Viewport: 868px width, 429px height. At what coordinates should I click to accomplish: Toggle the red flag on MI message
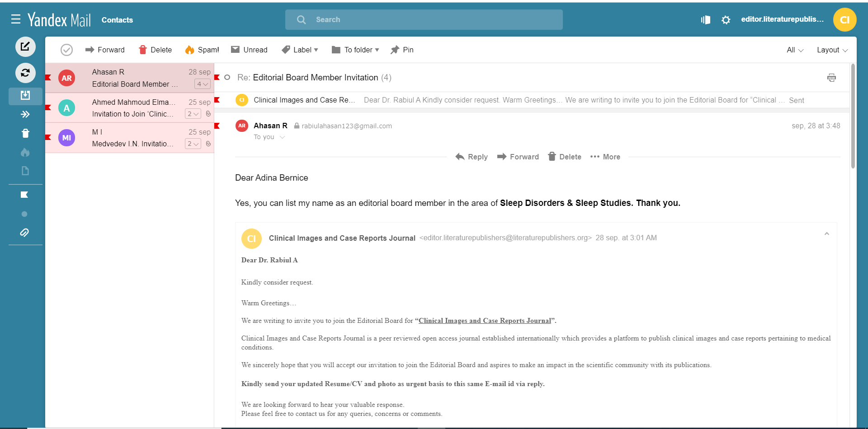pos(48,137)
